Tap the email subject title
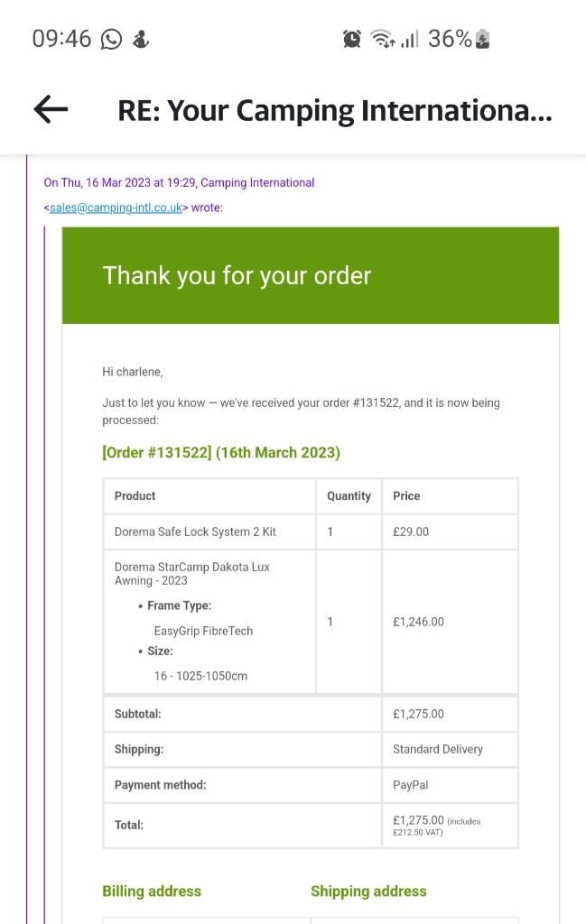This screenshot has height=924, width=586. 335,110
